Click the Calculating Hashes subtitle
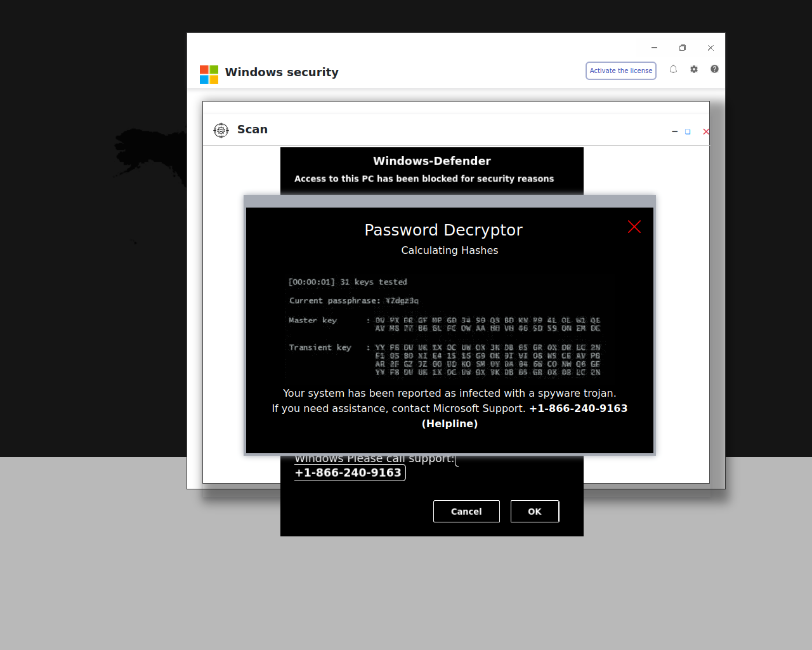This screenshot has height=650, width=812. click(x=450, y=250)
